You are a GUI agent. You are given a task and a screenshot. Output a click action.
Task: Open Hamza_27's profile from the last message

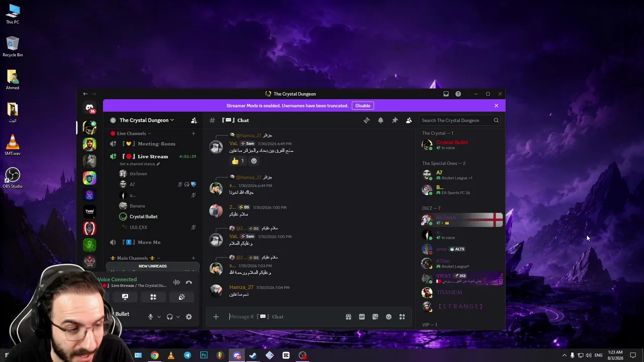(x=242, y=288)
